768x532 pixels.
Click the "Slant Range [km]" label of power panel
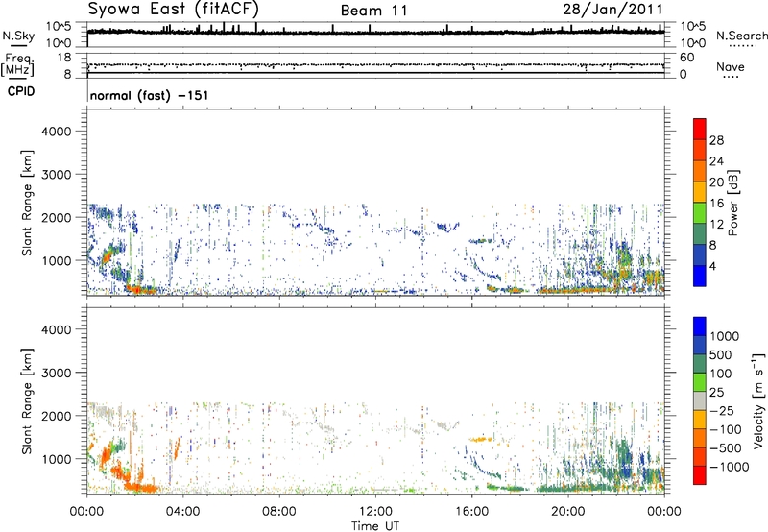(27, 203)
